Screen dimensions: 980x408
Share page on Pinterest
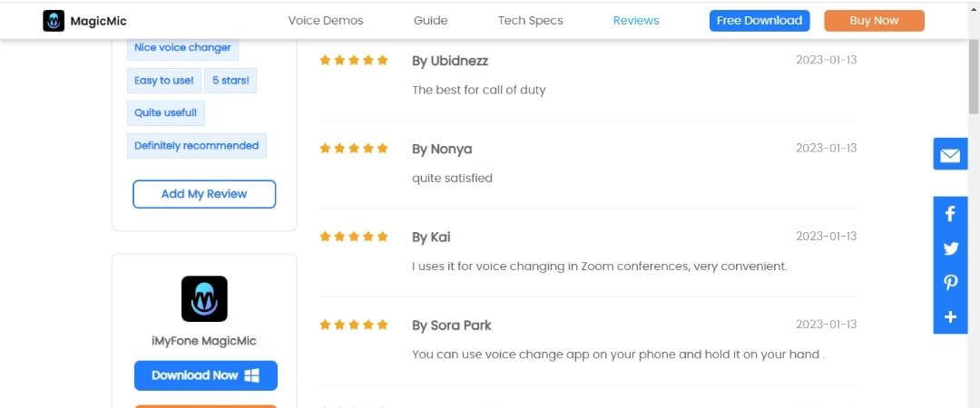950,283
